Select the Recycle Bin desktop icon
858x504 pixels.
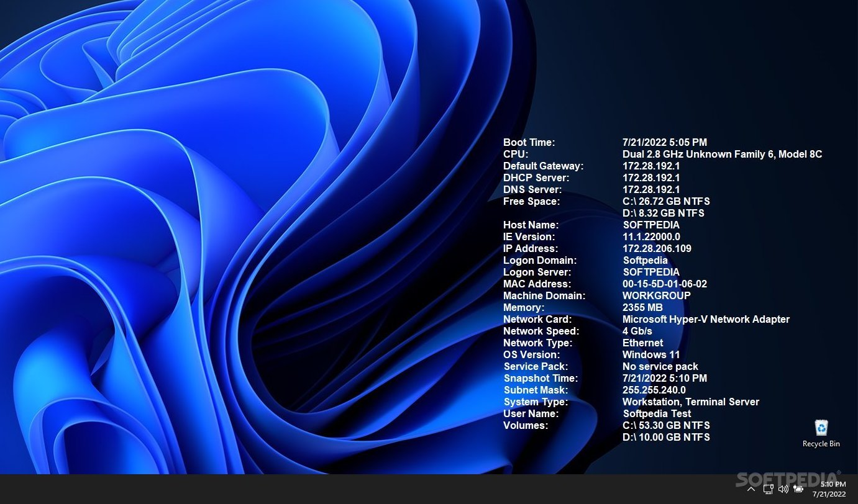point(821,433)
